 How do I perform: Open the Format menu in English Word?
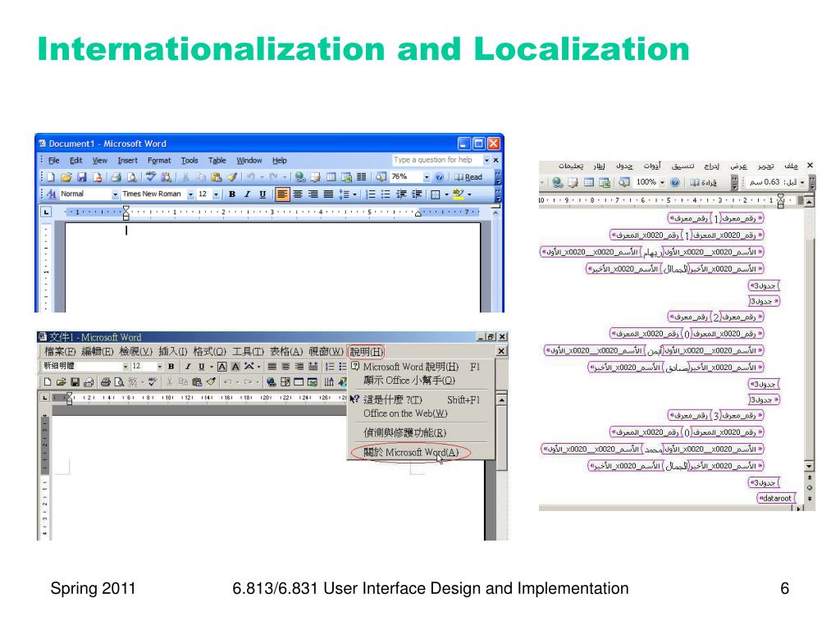tap(159, 160)
